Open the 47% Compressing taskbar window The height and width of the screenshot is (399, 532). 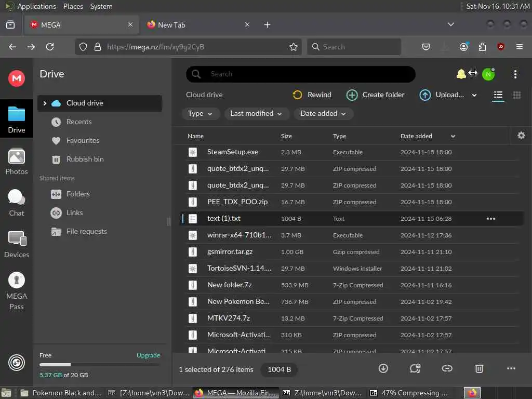click(x=410, y=393)
